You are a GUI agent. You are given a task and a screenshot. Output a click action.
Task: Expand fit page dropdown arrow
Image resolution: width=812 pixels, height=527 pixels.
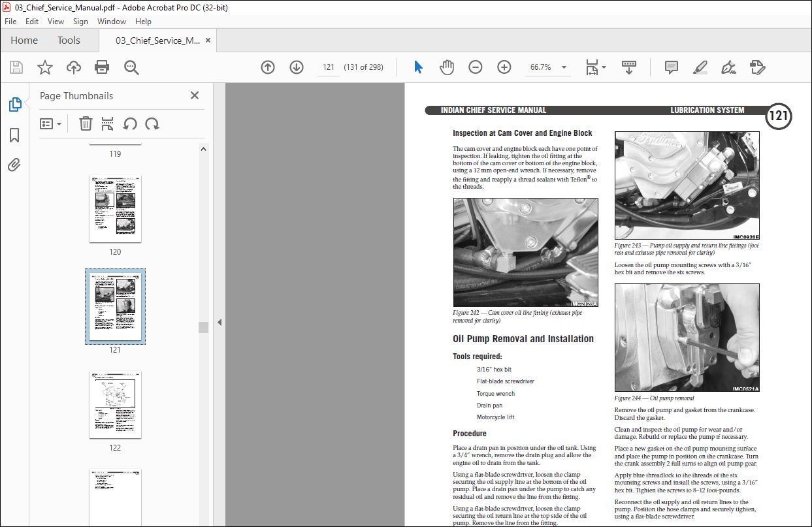604,67
